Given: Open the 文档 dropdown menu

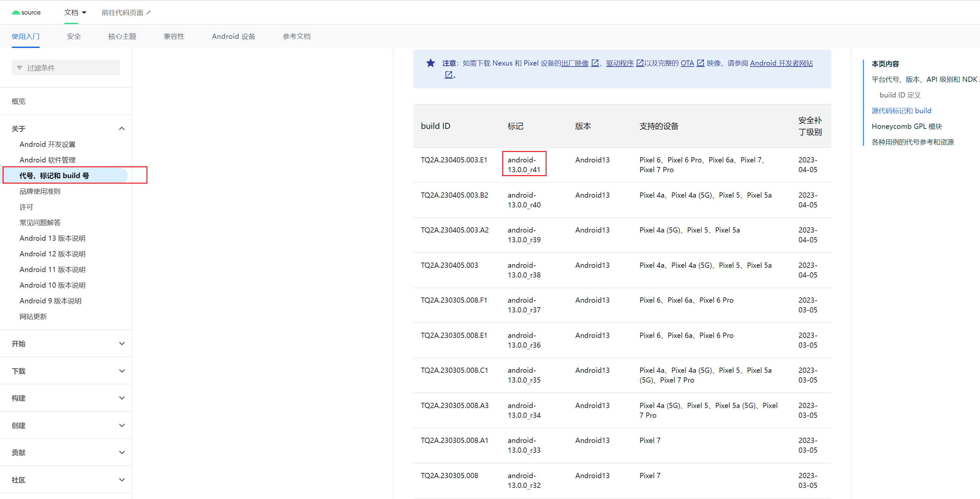Looking at the screenshot, I should pyautogui.click(x=75, y=12).
